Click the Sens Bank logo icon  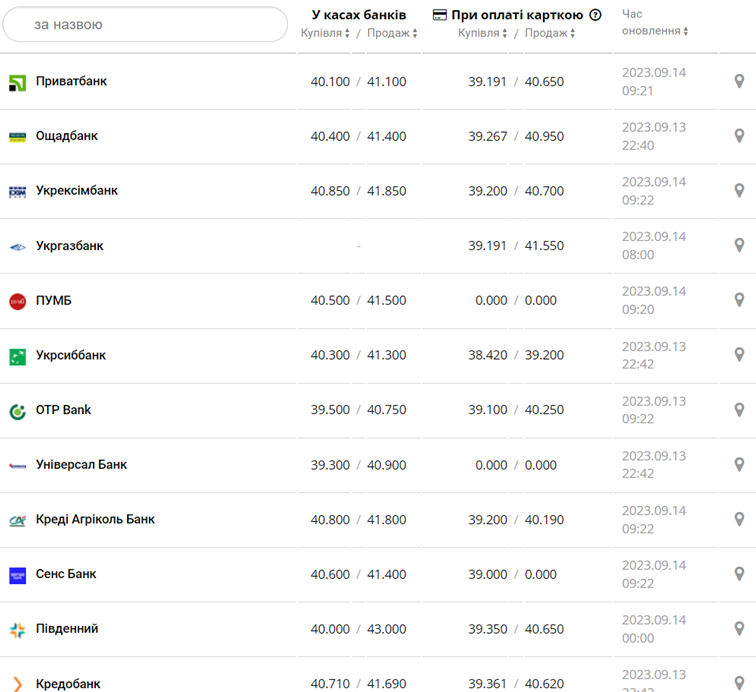(17, 575)
